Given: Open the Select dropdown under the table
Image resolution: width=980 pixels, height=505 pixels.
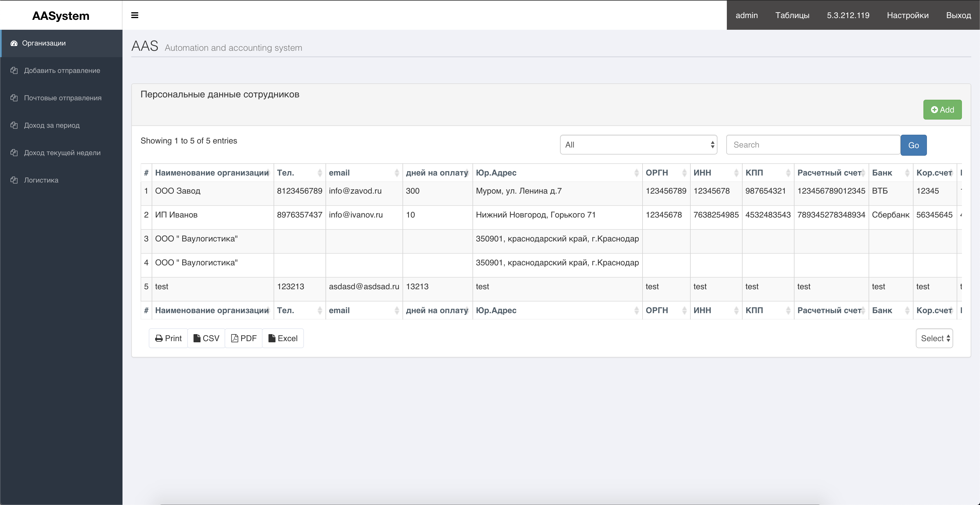Looking at the screenshot, I should (934, 338).
